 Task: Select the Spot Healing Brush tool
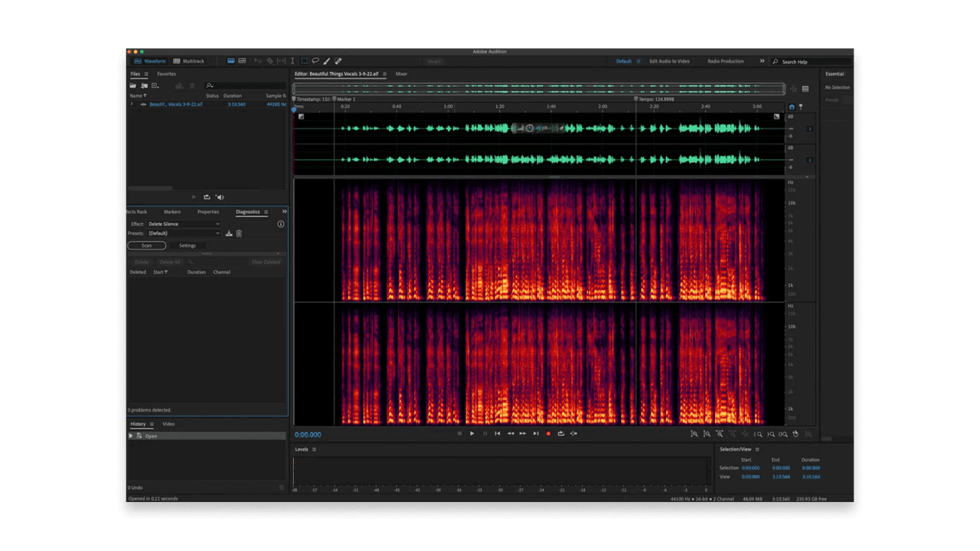339,61
